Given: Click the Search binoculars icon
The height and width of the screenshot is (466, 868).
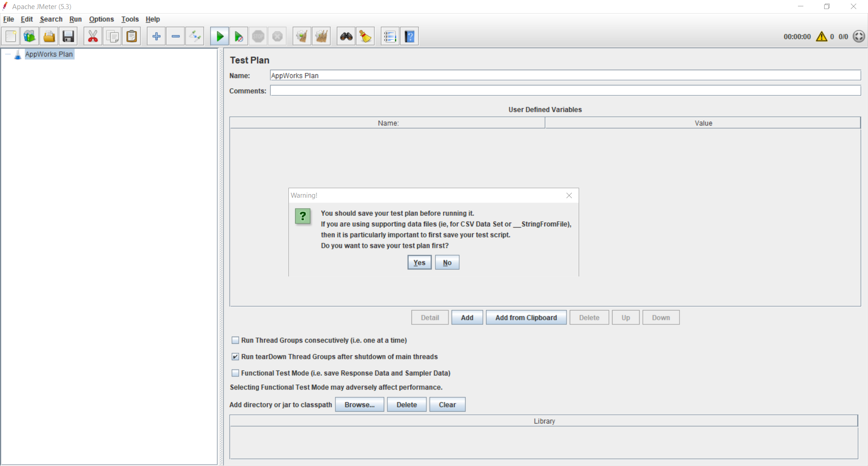Looking at the screenshot, I should point(346,37).
